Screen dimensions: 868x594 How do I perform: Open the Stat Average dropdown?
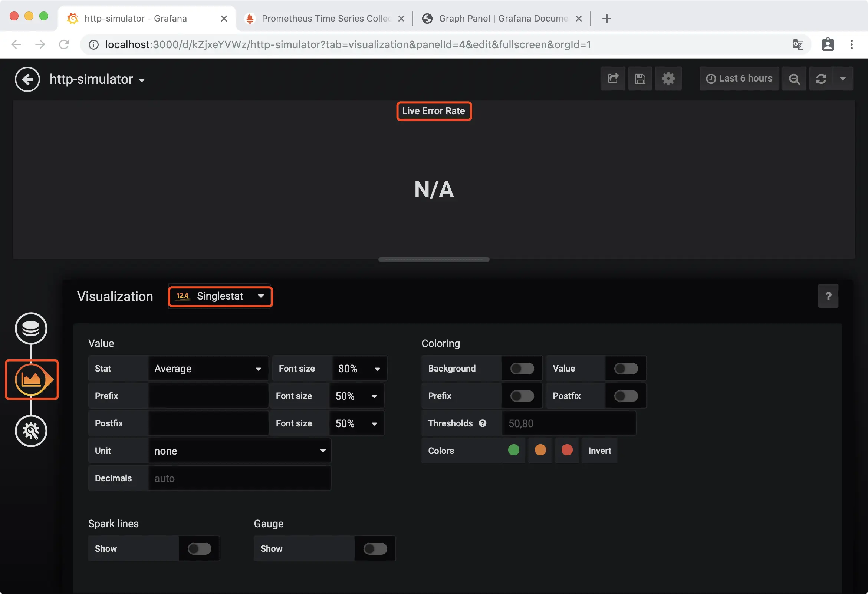tap(208, 369)
